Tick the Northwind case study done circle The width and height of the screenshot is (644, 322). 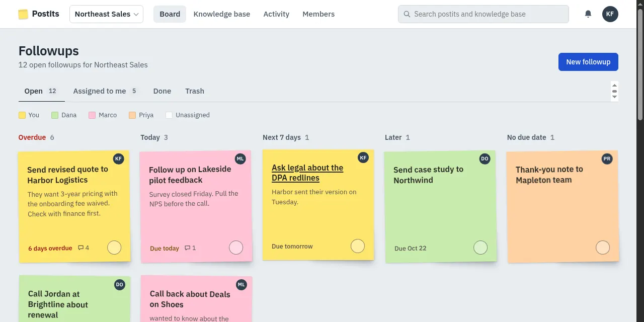coord(480,248)
